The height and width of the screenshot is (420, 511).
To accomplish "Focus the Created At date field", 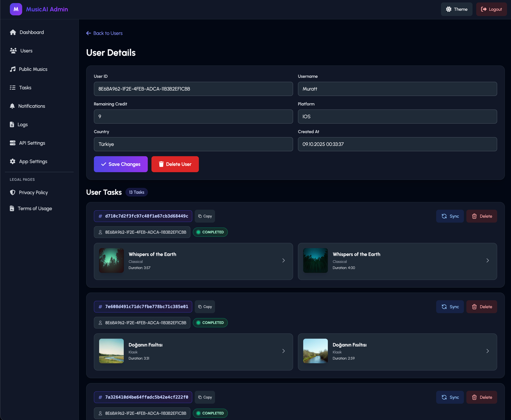I will pyautogui.click(x=397, y=144).
